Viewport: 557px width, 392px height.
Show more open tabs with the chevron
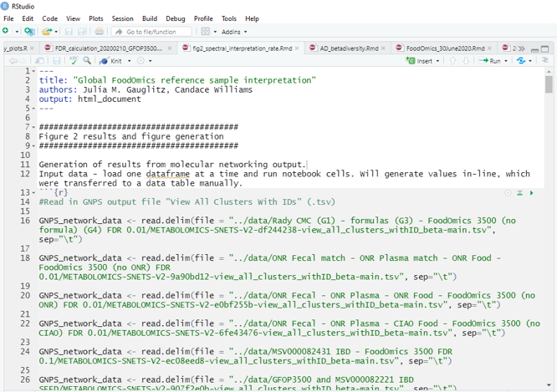tap(522, 48)
